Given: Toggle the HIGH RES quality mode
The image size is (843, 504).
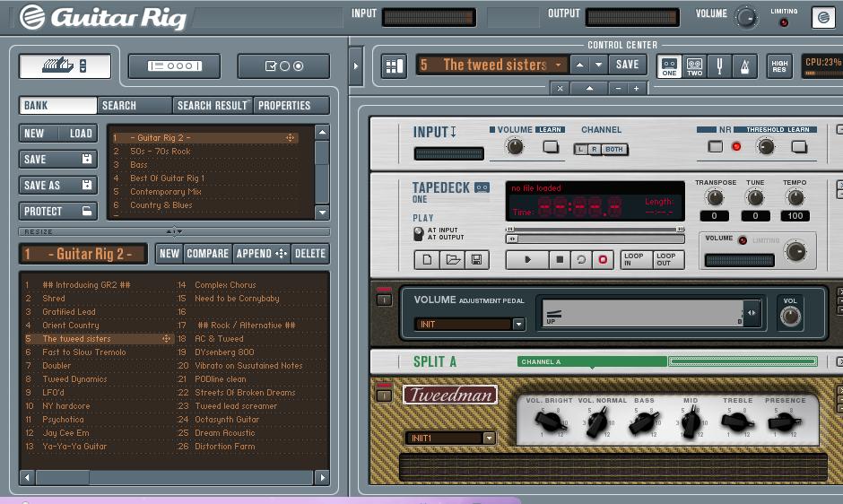Looking at the screenshot, I should coord(779,66).
